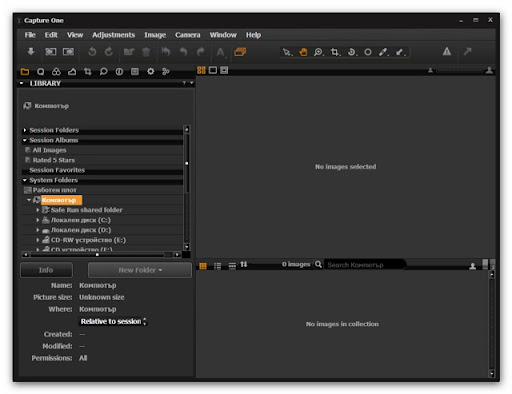Open the Relative to session dropdown
This screenshot has width=512, height=394.
[113, 321]
